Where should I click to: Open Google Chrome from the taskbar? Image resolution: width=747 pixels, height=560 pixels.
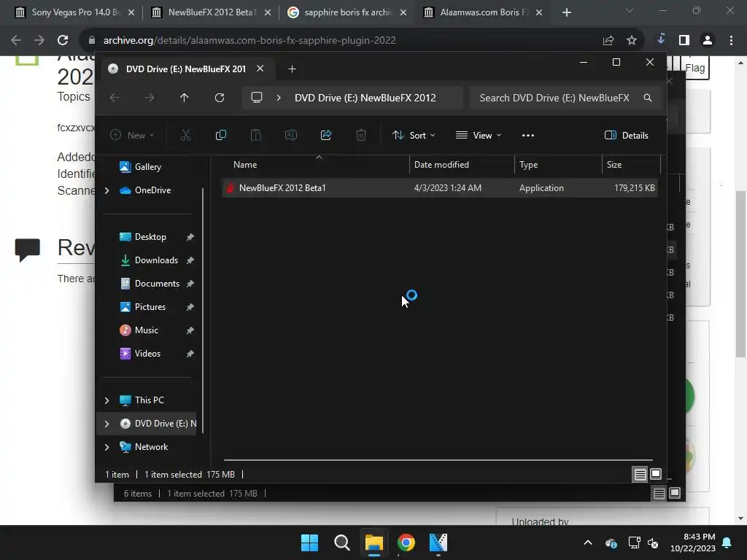coord(406,542)
